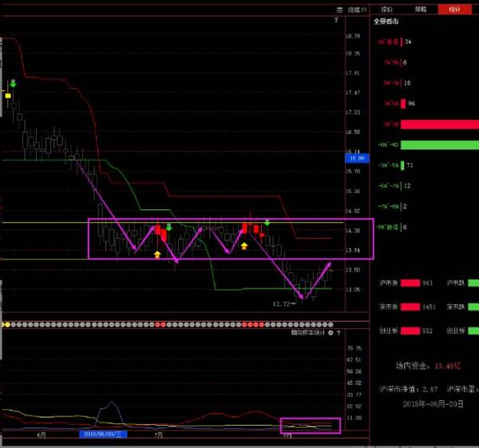Screen dimensions: 479x448
Task: Click the green bar with count 71
Action: (402, 165)
